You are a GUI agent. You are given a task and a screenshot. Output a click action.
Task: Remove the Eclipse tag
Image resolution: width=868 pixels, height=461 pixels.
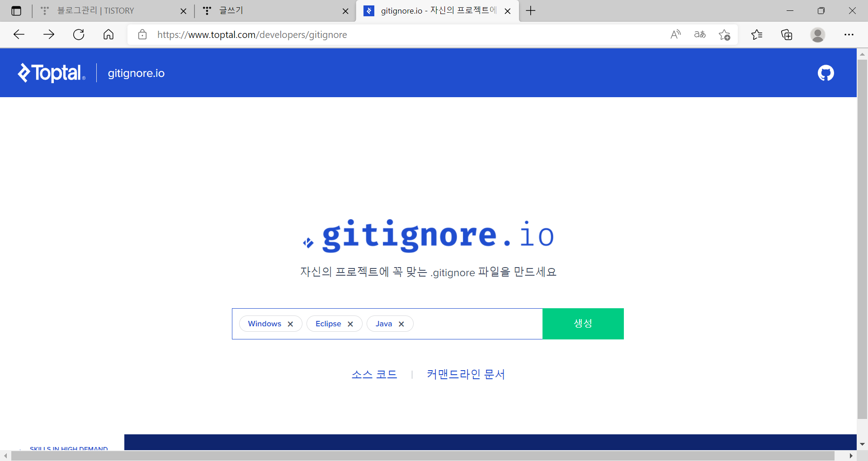point(350,324)
